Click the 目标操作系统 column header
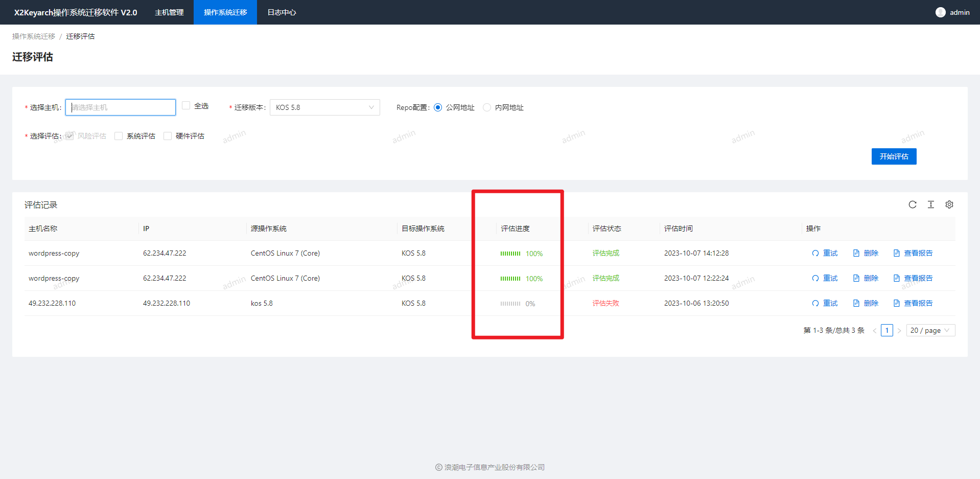This screenshot has height=479, width=980. 423,229
